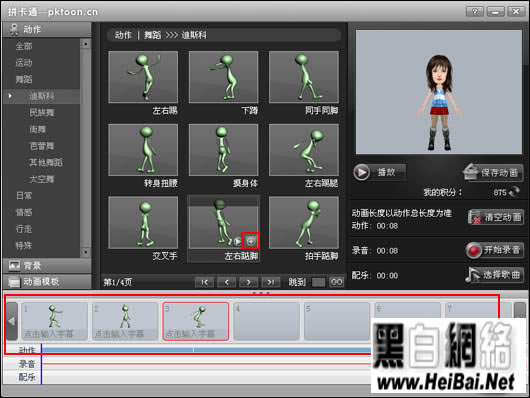Go to last page of actions
The image size is (530, 398).
pos(270,282)
